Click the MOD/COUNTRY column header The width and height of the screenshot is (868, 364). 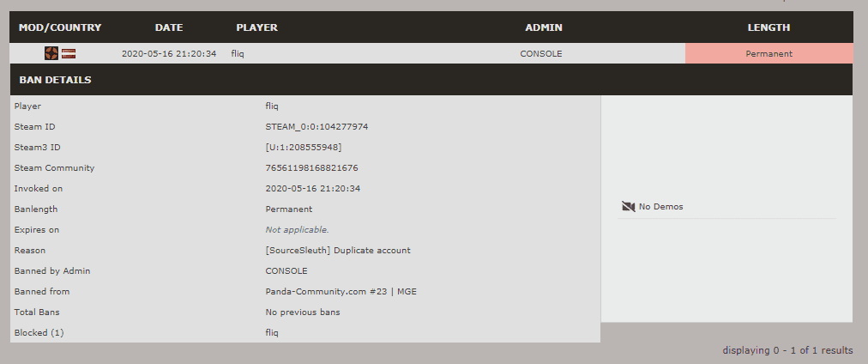click(60, 27)
